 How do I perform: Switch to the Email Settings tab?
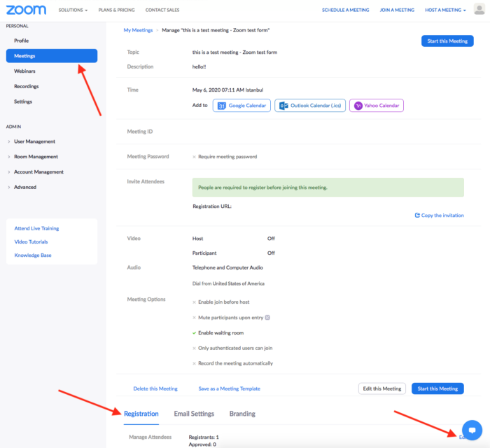[194, 414]
